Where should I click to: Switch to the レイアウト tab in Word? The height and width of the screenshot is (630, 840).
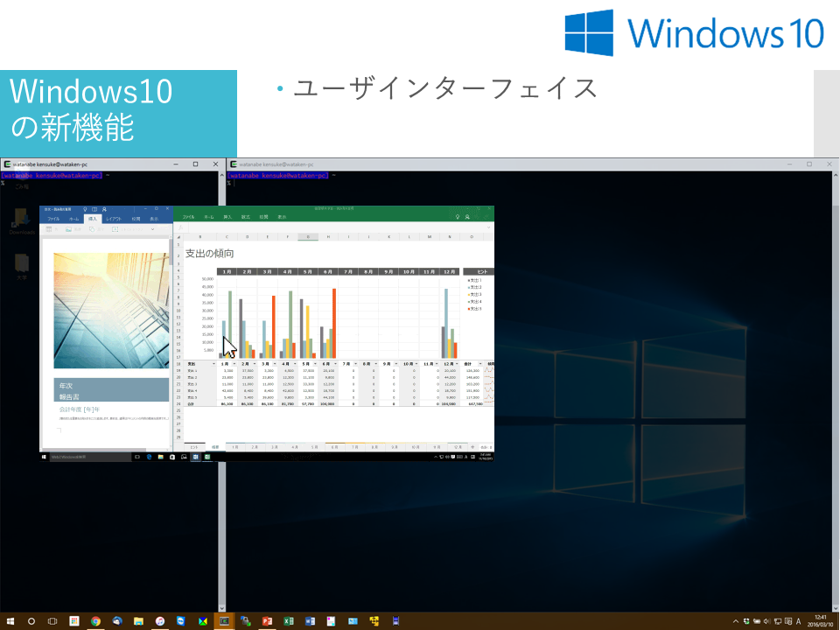[113, 219]
